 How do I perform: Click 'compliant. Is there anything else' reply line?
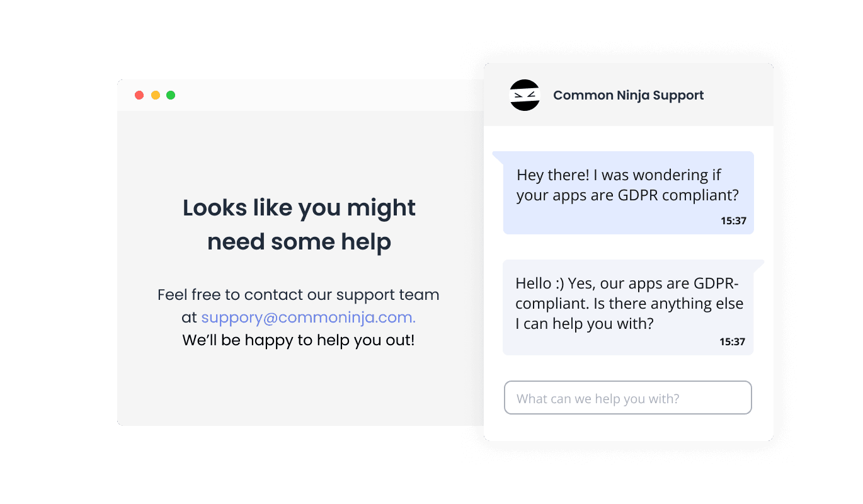point(629,304)
